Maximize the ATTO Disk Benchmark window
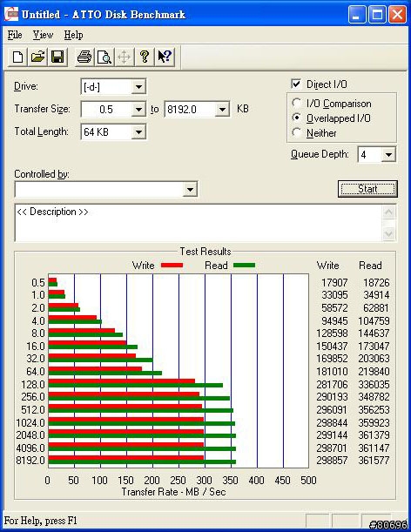Screen dimensions: 411x532 [377, 15]
